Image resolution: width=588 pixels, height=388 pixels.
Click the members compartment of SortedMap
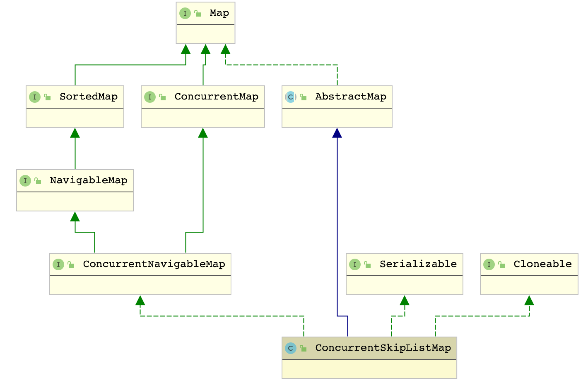pyautogui.click(x=75, y=118)
